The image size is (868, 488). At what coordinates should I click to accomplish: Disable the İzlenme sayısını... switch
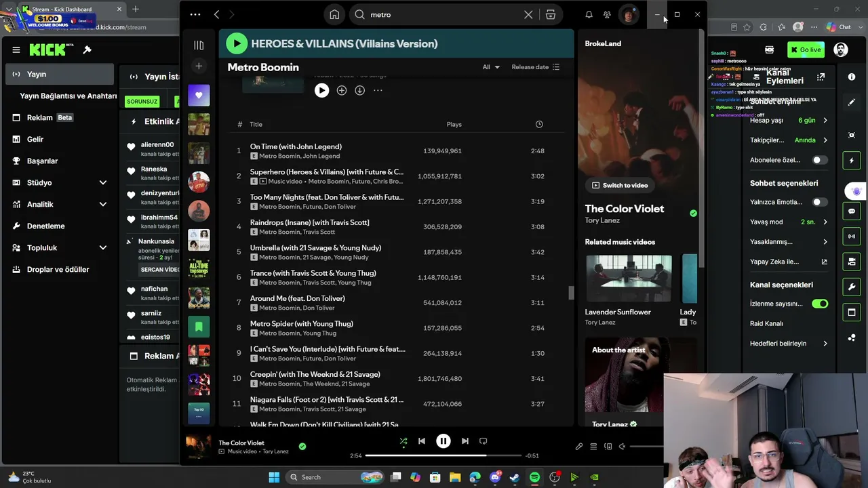coord(820,304)
